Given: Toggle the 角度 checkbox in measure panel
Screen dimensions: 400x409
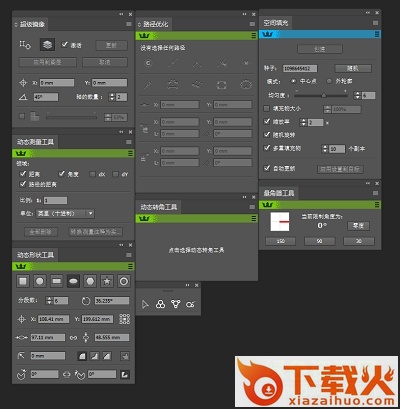Looking at the screenshot, I should [x=62, y=174].
